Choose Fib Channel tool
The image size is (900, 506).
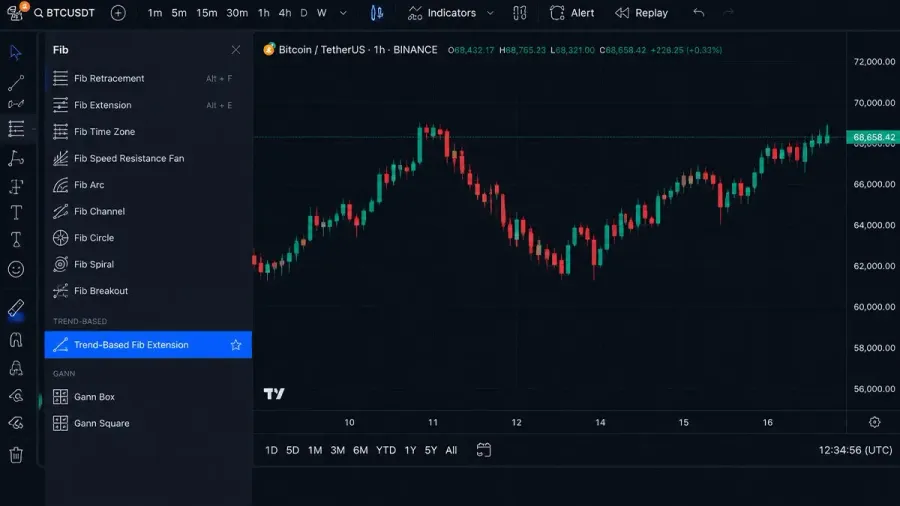point(148,211)
